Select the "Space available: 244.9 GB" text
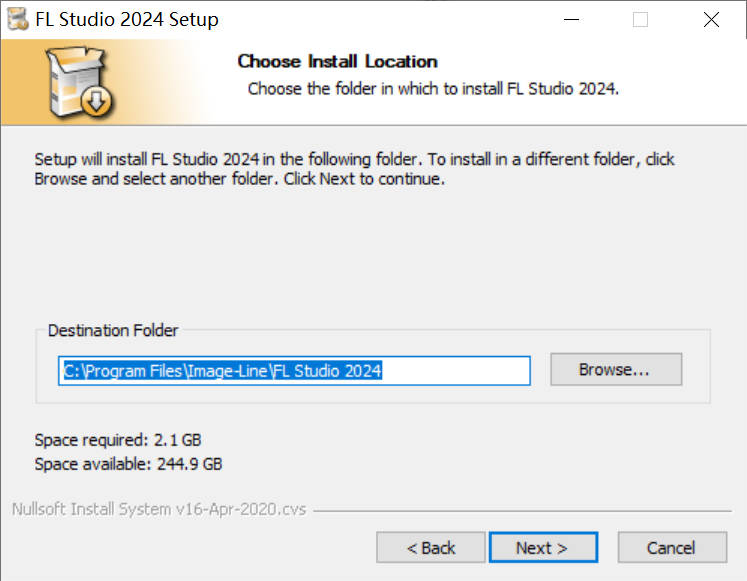This screenshot has height=581, width=747. click(128, 464)
